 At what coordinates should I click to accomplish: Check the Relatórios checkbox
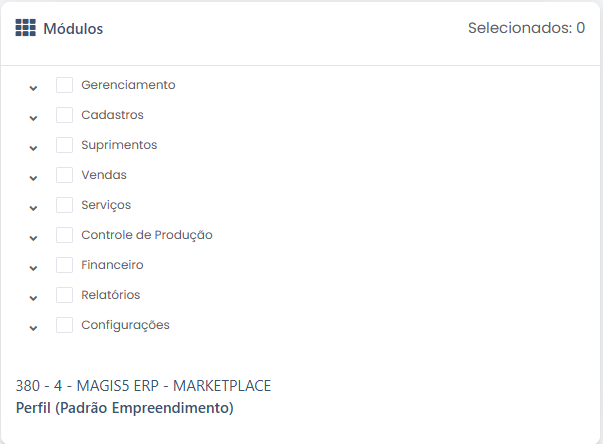[64, 295]
